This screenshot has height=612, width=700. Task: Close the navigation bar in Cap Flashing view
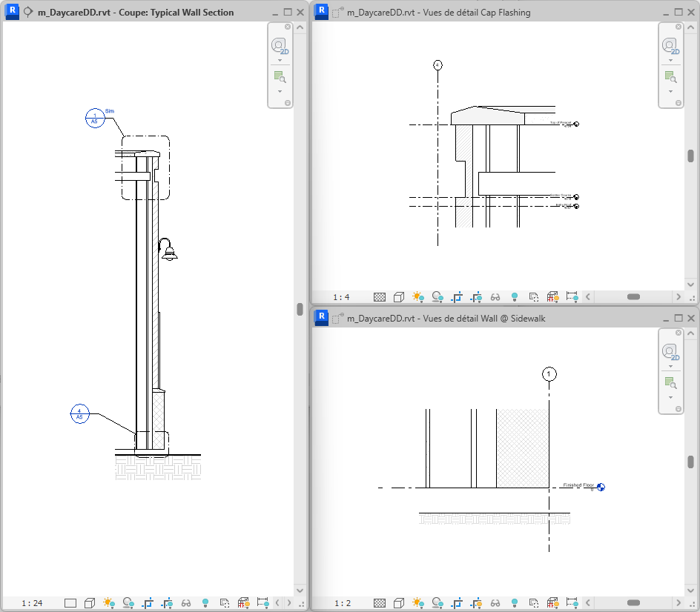[x=678, y=27]
